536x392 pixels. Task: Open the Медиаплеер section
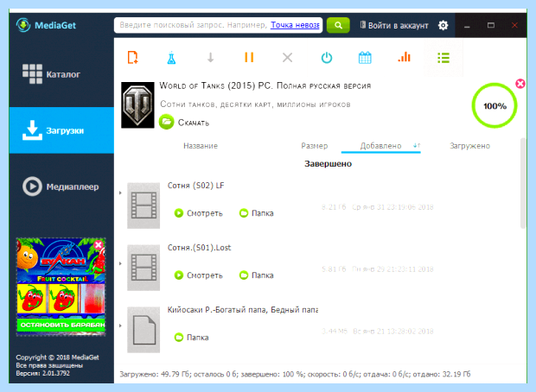pyautogui.click(x=61, y=187)
